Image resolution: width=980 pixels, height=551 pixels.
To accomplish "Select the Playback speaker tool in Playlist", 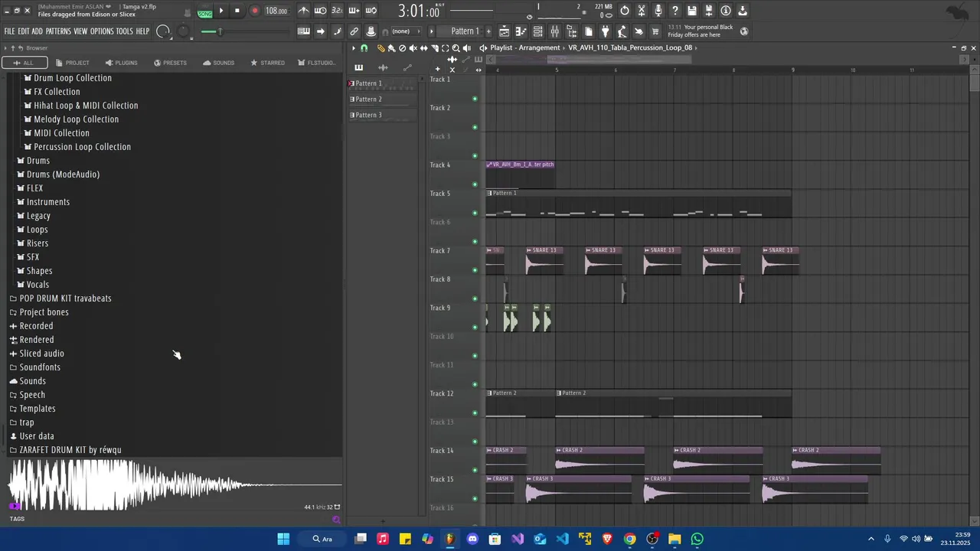I will [x=466, y=48].
